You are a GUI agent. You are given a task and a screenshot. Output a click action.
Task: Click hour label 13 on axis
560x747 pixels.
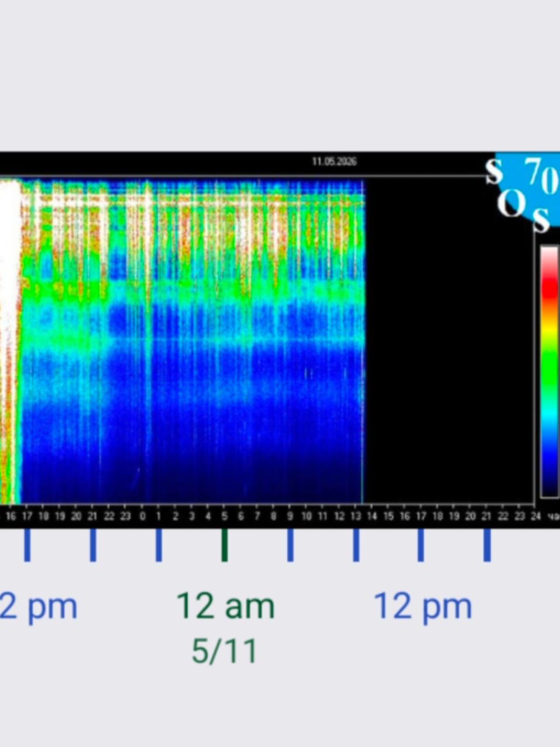(x=356, y=517)
